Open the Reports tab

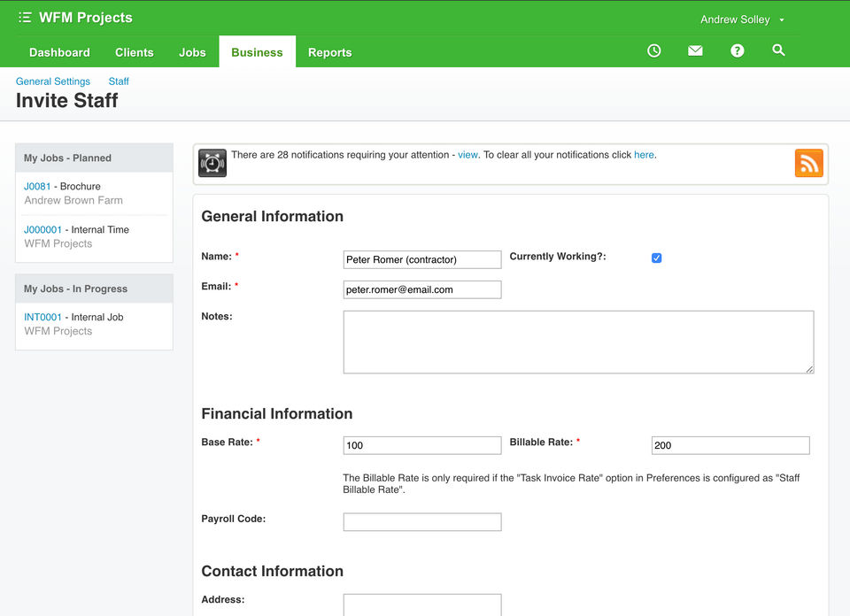pyautogui.click(x=329, y=52)
